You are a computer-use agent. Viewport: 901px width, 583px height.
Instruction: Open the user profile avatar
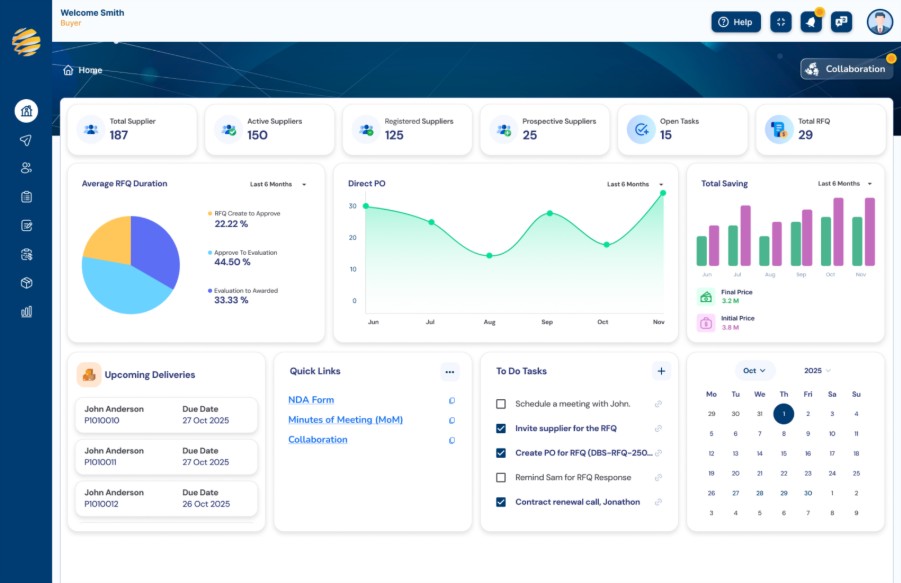[x=879, y=22]
